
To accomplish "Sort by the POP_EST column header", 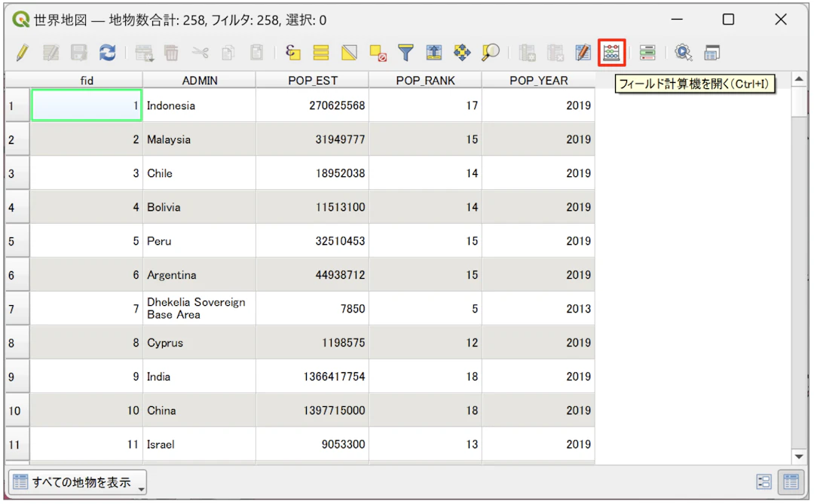I will [312, 81].
